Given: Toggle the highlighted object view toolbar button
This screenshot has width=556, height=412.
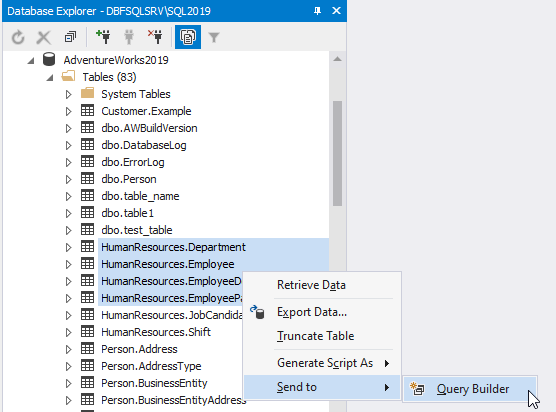Looking at the screenshot, I should (x=188, y=37).
